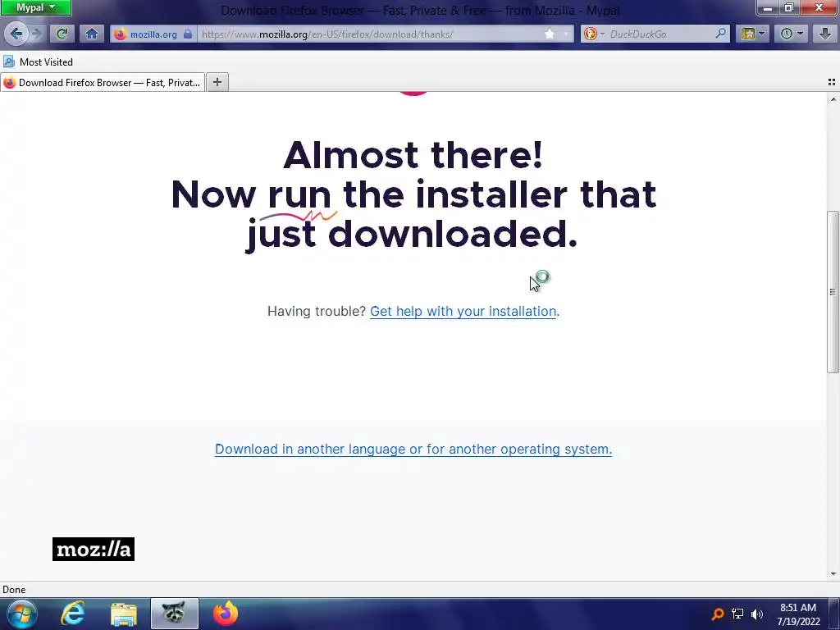This screenshot has height=630, width=840.
Task: Show all tabs grid button
Action: [832, 82]
